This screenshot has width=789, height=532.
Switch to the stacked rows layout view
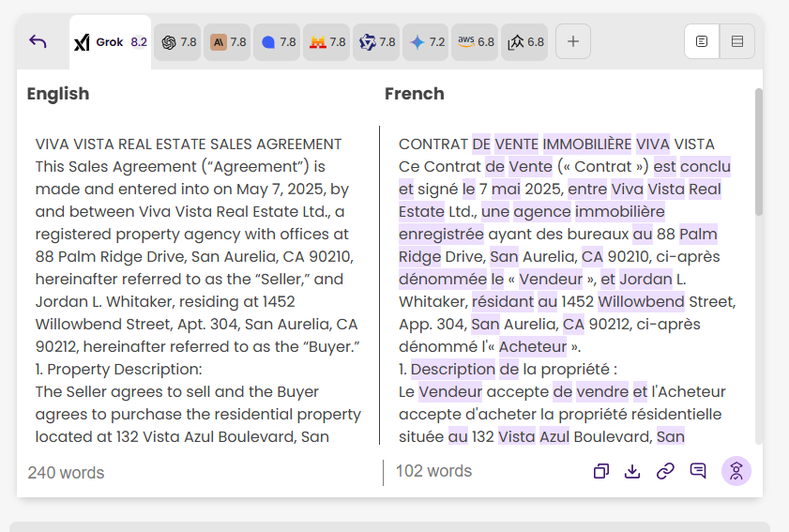click(737, 41)
